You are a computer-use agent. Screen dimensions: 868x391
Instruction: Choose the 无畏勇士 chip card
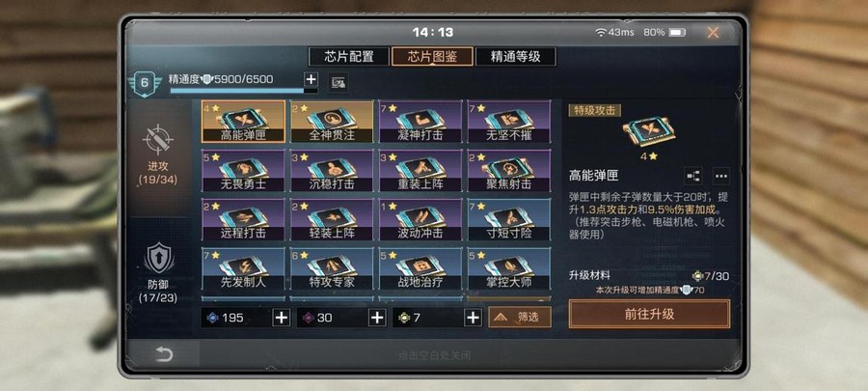(244, 171)
